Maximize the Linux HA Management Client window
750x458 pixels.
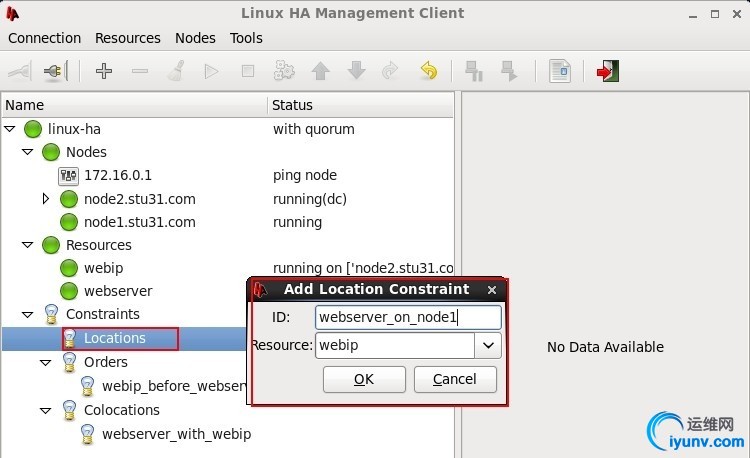click(x=715, y=14)
